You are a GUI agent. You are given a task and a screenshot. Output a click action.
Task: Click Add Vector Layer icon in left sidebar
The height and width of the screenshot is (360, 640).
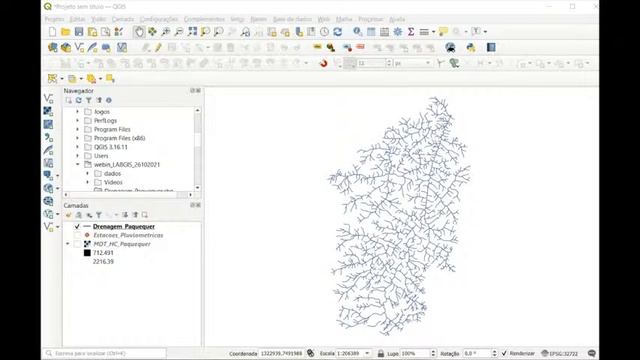[x=48, y=98]
